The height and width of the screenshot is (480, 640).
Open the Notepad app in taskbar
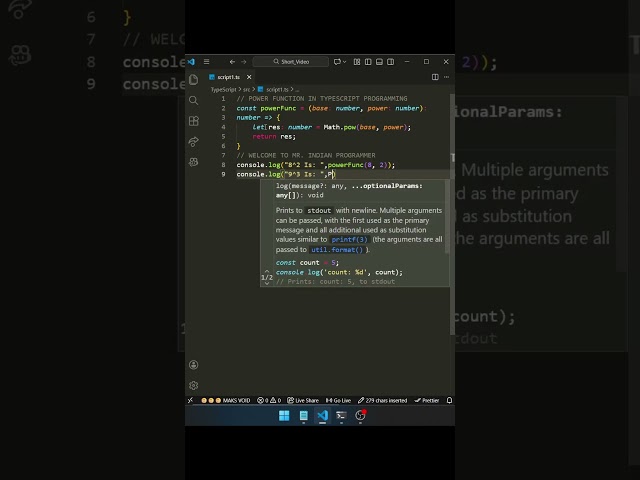(x=303, y=416)
